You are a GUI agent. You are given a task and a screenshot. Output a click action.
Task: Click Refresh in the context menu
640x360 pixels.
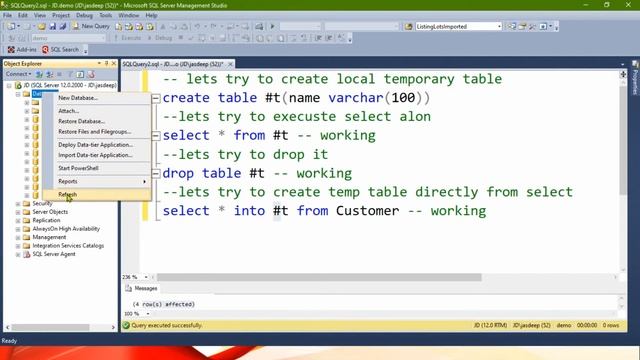tap(97, 194)
